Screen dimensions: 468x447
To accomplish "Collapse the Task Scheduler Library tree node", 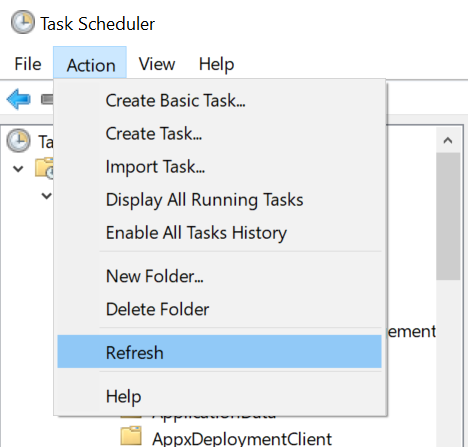I will click(18, 169).
